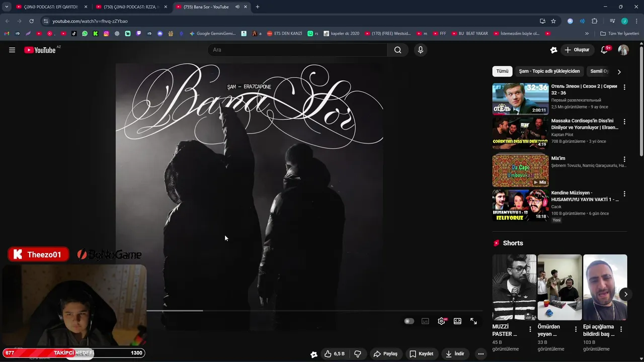Click the search magnifier button
Viewport: 644px width, 362px height.
tap(398, 50)
